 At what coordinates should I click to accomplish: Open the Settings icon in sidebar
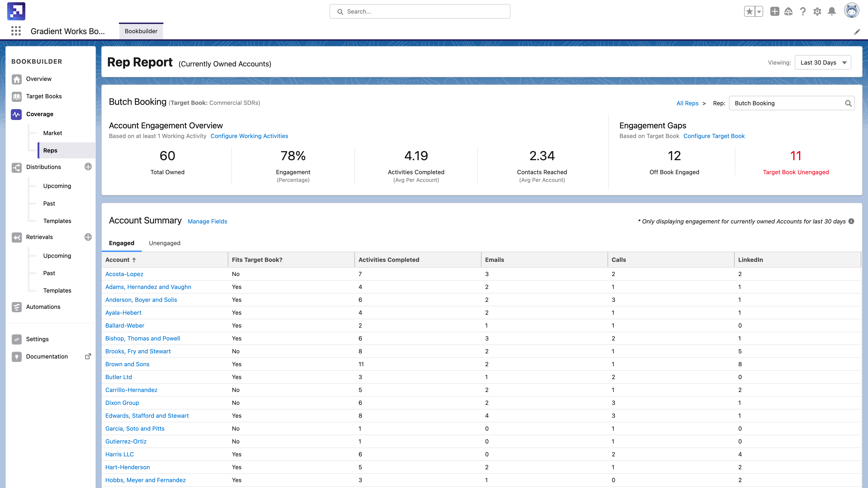[x=17, y=339]
